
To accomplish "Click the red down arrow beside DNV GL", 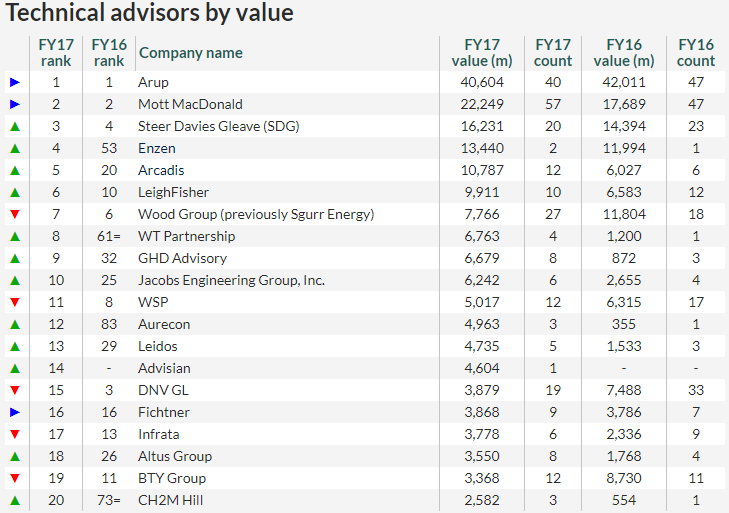I will tap(14, 390).
